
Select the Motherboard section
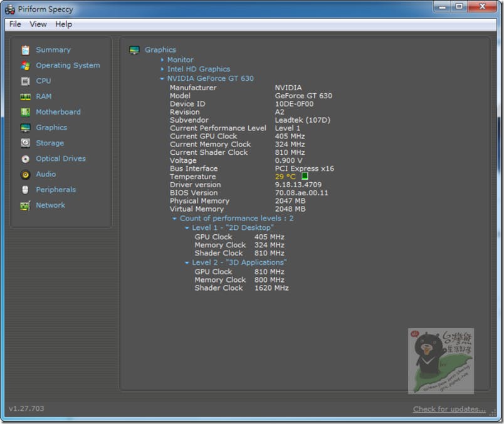click(58, 112)
